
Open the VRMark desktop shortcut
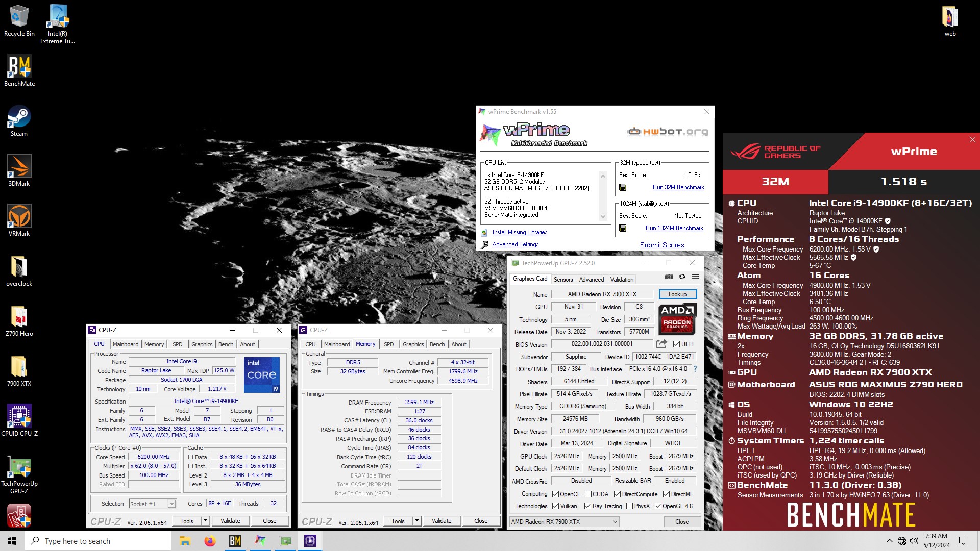coord(19,221)
